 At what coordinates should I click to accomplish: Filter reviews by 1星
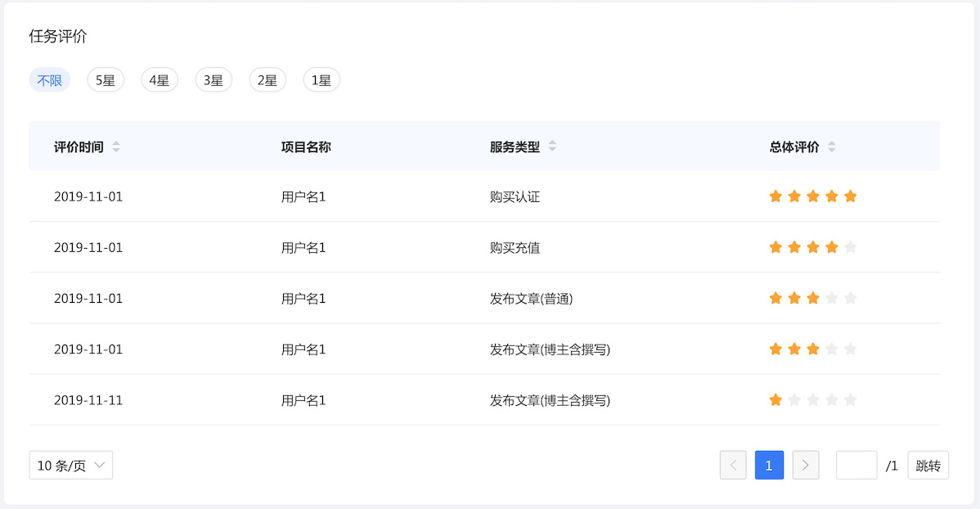[x=321, y=80]
